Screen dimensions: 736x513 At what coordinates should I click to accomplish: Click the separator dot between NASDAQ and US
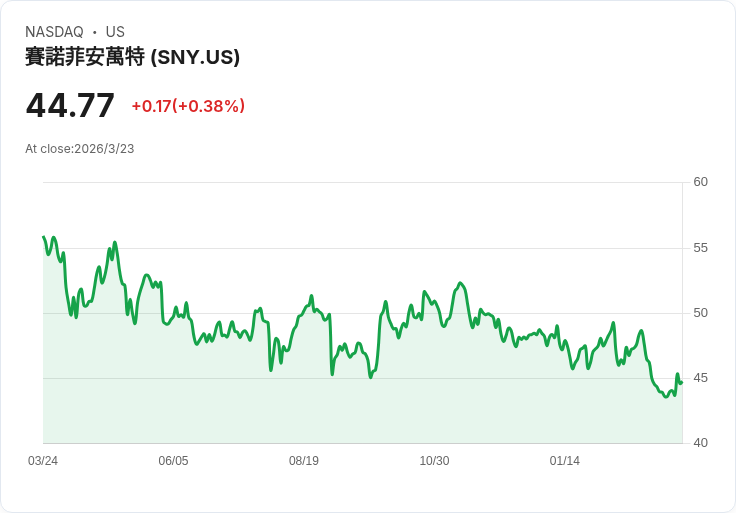[95, 32]
